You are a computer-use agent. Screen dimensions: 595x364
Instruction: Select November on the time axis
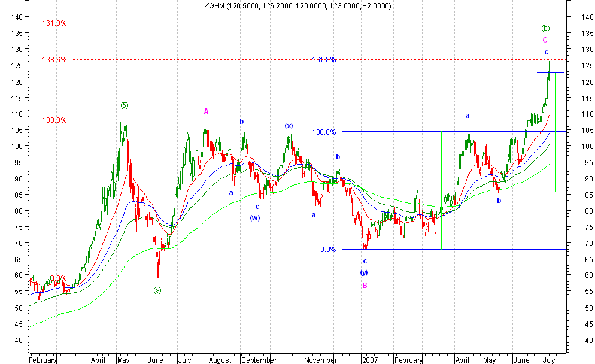click(x=320, y=360)
